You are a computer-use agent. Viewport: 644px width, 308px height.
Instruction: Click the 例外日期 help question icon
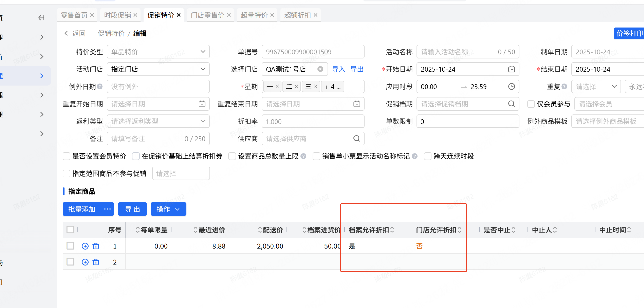[x=100, y=87]
